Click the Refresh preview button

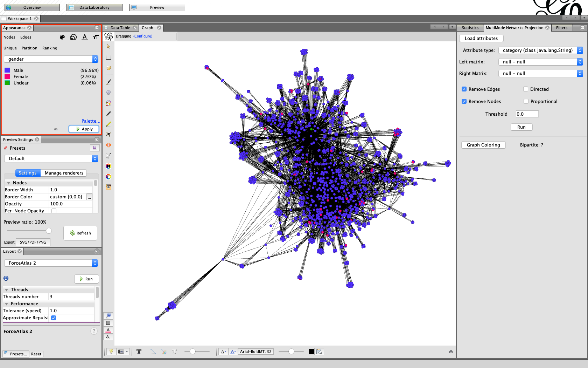[80, 233]
